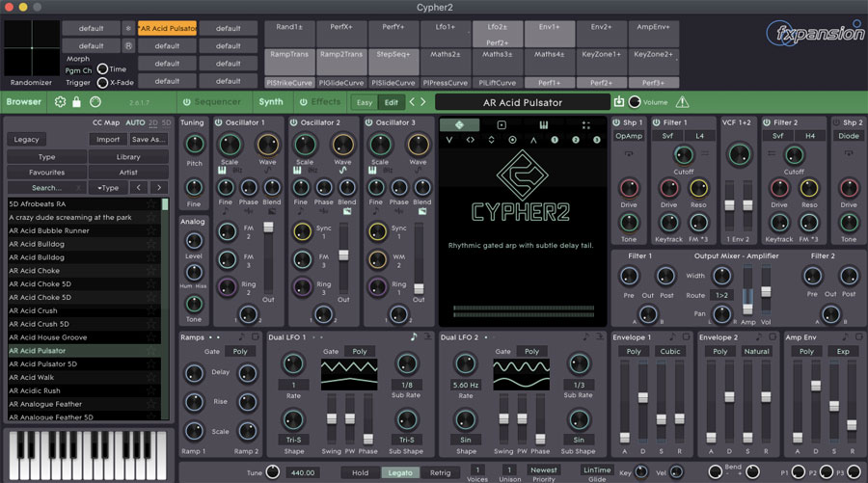This screenshot has height=483, width=868.
Task: Open the Browser tab
Action: tap(24, 102)
